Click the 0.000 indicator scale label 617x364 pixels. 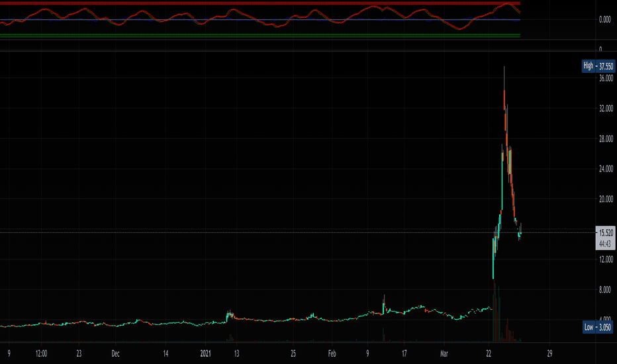[x=605, y=19]
